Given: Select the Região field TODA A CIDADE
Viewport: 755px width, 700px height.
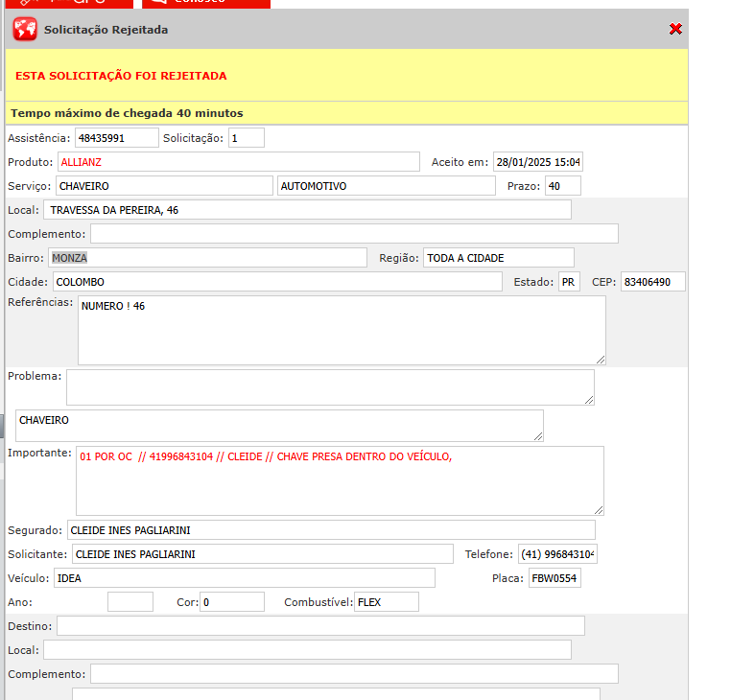Looking at the screenshot, I should tap(498, 258).
